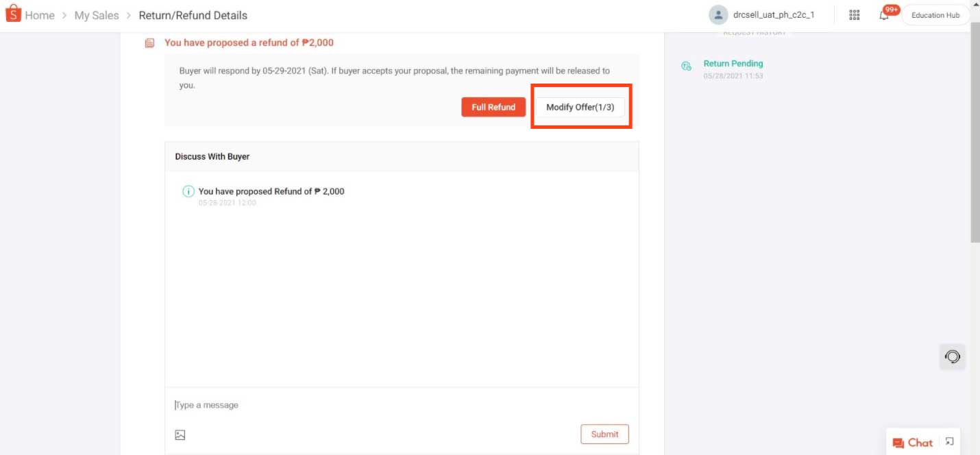Open Education Hub
Image resolution: width=980 pixels, height=455 pixels.
click(935, 14)
